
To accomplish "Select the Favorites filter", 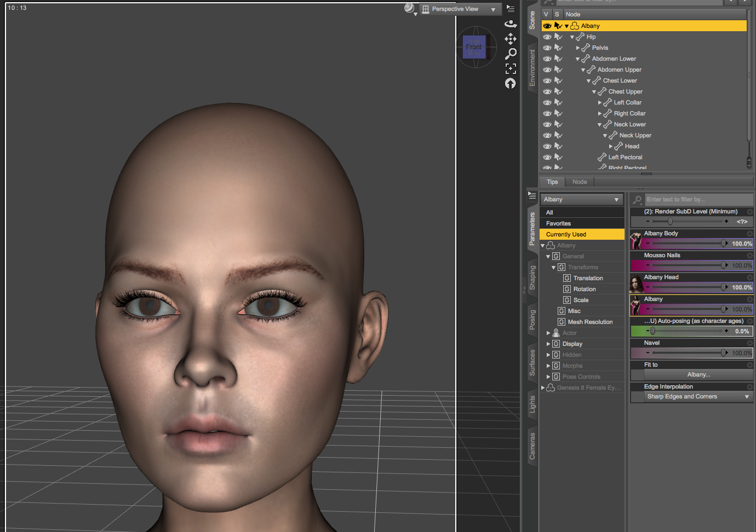I will coord(558,223).
